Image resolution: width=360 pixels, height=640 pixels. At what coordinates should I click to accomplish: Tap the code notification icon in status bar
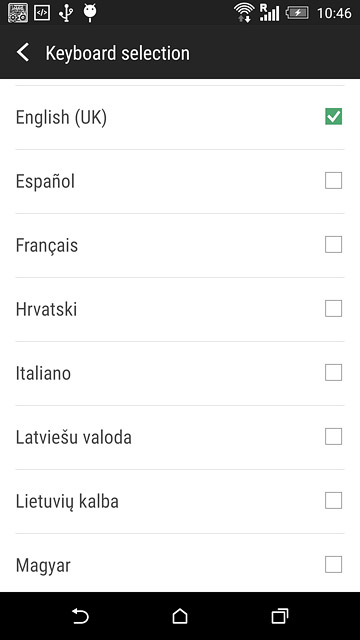[42, 13]
